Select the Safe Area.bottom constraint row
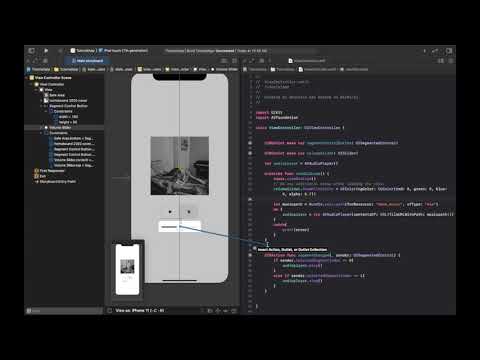Screen dimensions: 480x360 click(71, 138)
